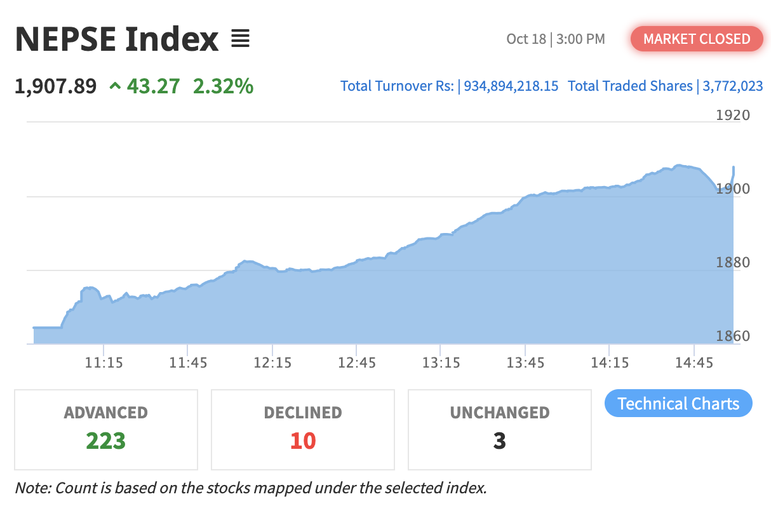Image resolution: width=771 pixels, height=532 pixels.
Task: Click the NEPSE Index heading
Action: pyautogui.click(x=117, y=39)
